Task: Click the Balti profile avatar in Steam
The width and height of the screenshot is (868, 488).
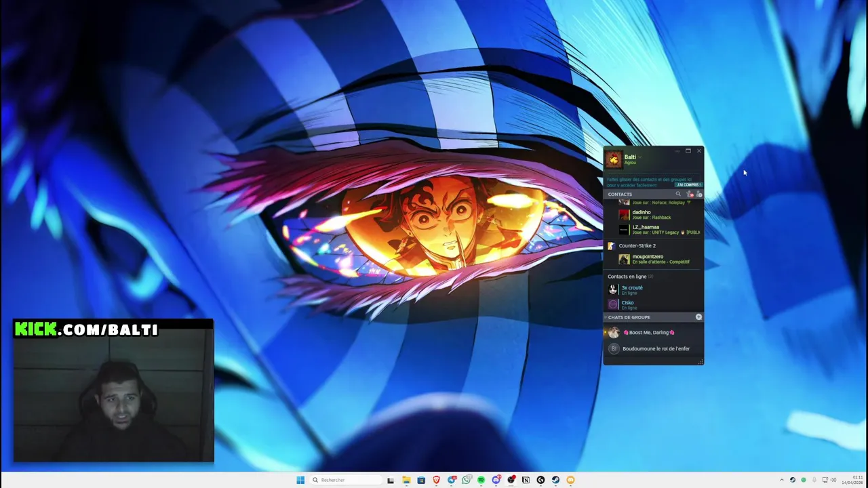Action: [x=614, y=159]
